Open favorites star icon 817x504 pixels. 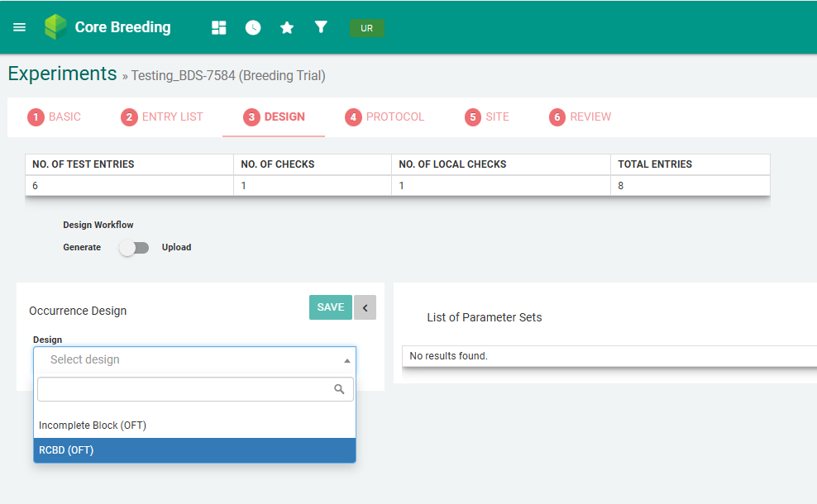coord(287,27)
